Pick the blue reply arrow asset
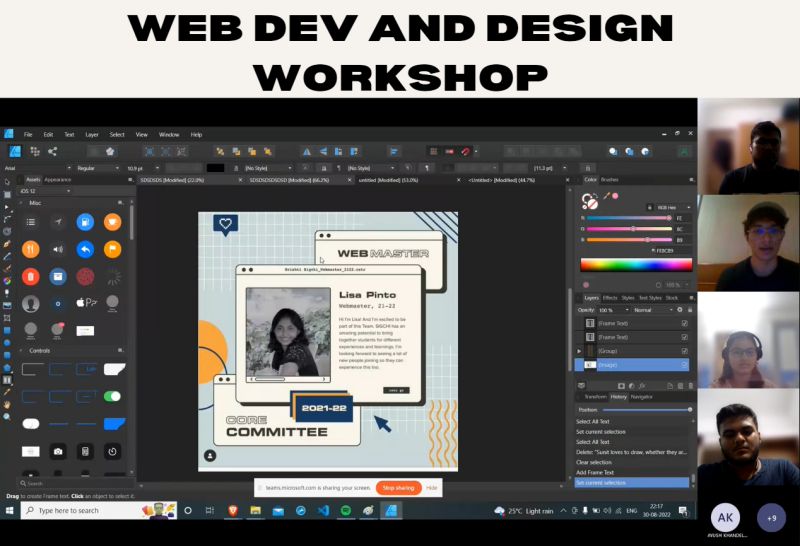The image size is (800, 546). [85, 249]
